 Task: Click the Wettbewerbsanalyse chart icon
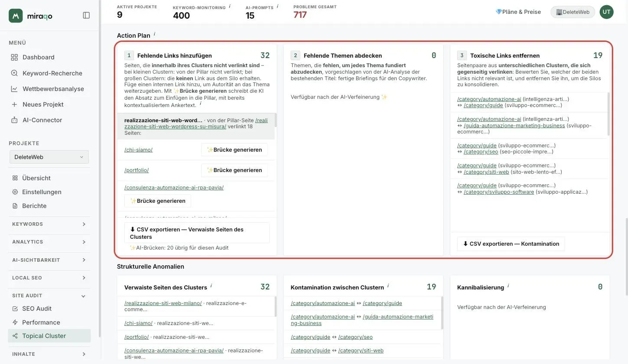tap(14, 89)
